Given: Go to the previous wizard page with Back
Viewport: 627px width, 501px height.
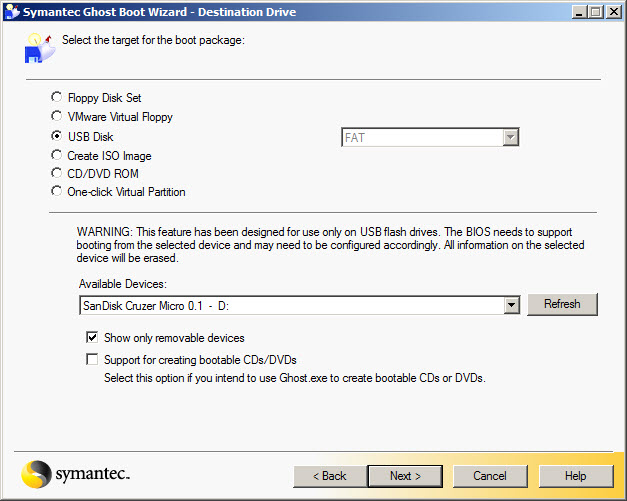Looking at the screenshot, I should pos(330,476).
